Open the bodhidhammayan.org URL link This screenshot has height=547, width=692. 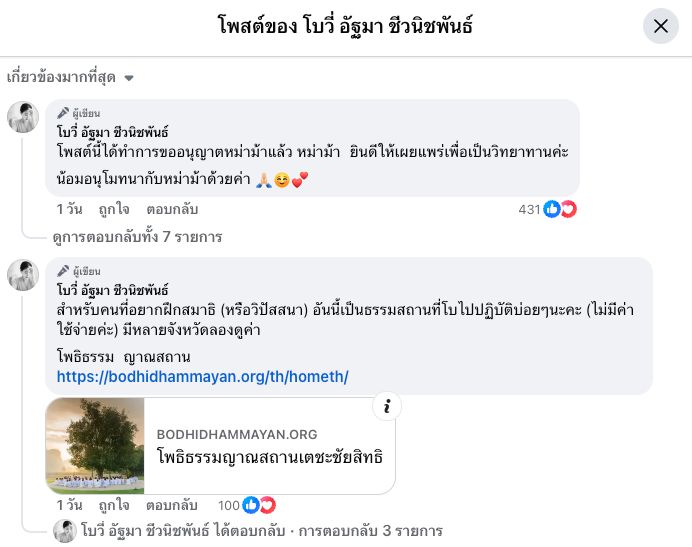click(x=202, y=377)
